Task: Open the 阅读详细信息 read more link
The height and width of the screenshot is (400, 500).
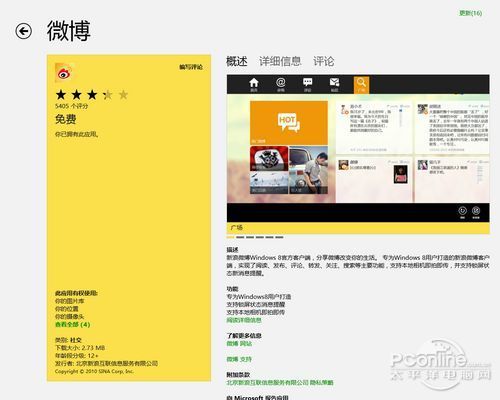Action: [x=244, y=320]
